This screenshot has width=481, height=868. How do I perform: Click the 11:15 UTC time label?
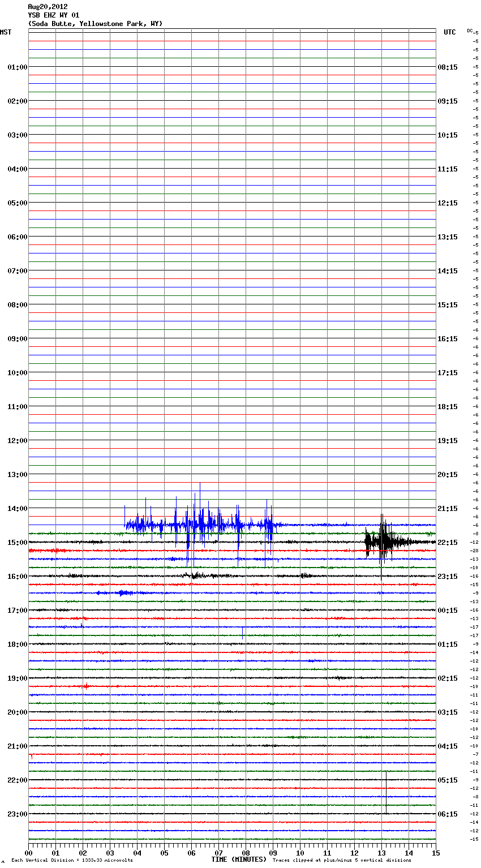(448, 169)
